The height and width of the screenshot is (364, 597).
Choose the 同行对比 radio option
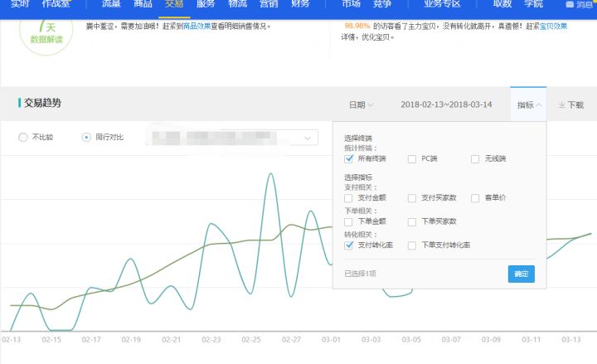pos(86,137)
